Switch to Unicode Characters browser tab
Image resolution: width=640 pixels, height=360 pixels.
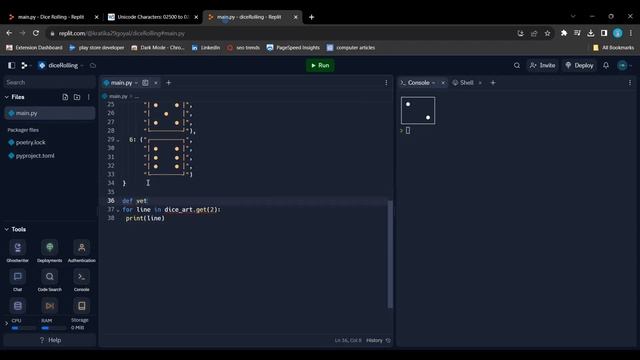(x=153, y=17)
